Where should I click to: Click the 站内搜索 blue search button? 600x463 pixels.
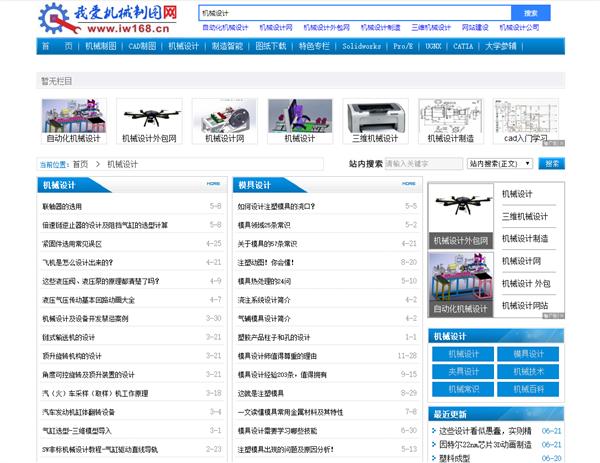pyautogui.click(x=551, y=164)
